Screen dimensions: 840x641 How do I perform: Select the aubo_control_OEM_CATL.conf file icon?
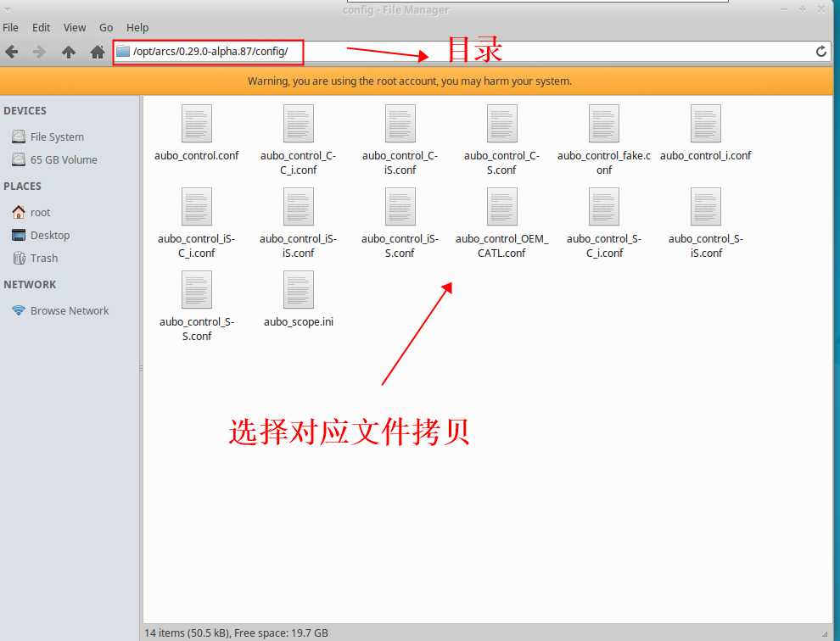(502, 206)
